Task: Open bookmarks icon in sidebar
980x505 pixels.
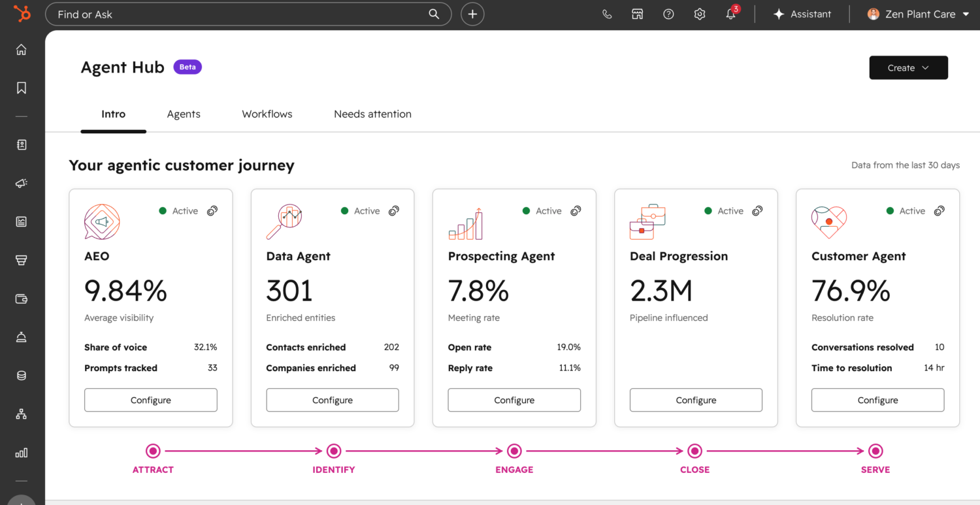Action: (x=22, y=88)
